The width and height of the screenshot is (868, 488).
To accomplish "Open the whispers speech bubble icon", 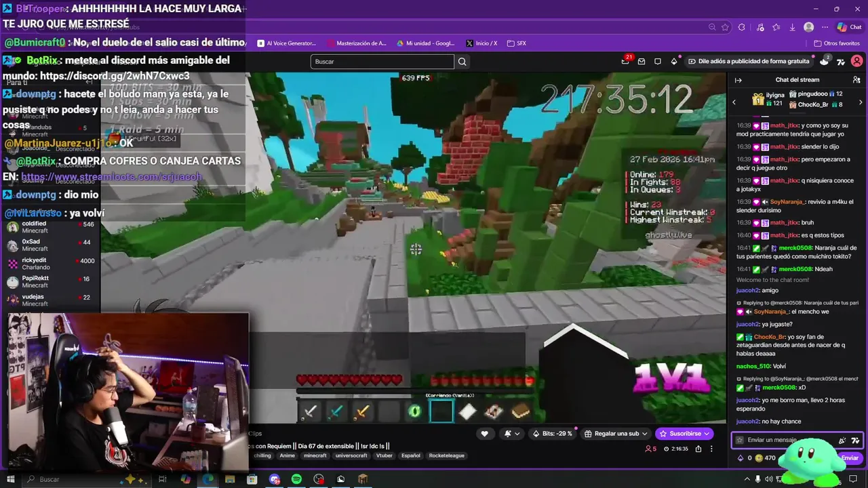I will [658, 61].
